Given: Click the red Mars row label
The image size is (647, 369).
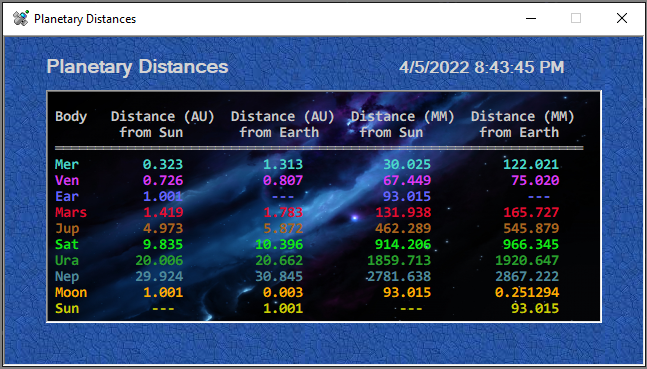Looking at the screenshot, I should [71, 213].
